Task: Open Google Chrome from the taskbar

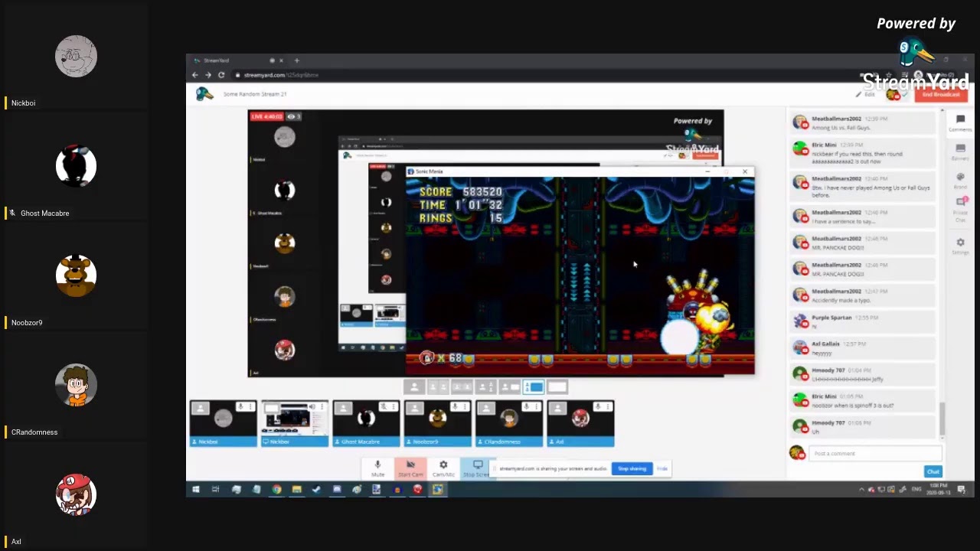Action: (x=276, y=490)
